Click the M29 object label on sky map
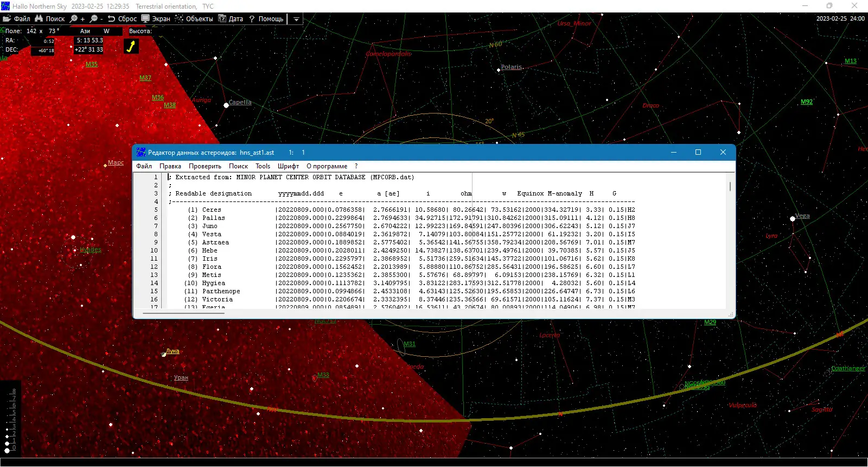Screen dimensions: 868x467 (710, 322)
